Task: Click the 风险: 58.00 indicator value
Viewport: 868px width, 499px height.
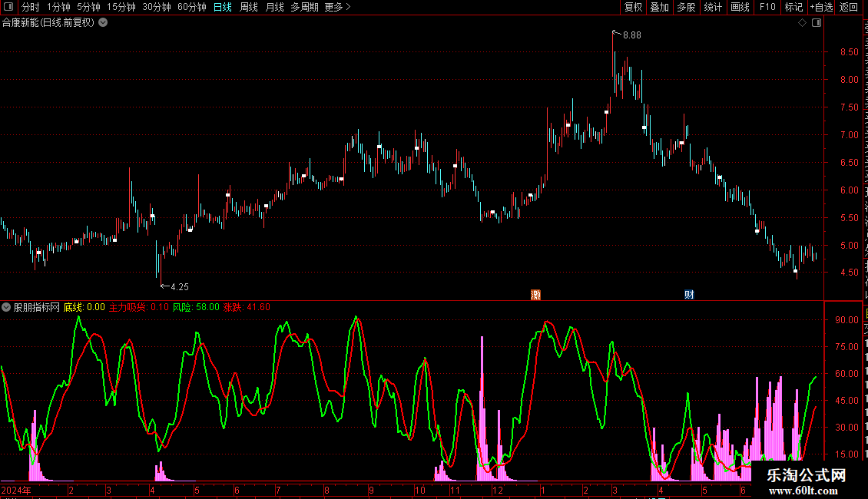Action: (196, 307)
